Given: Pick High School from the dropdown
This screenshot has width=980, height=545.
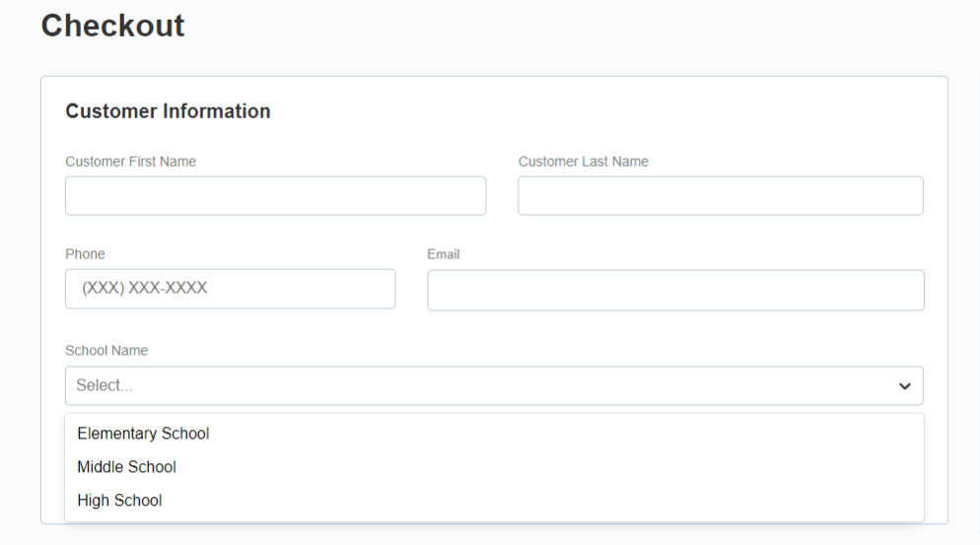Looking at the screenshot, I should (x=494, y=500).
